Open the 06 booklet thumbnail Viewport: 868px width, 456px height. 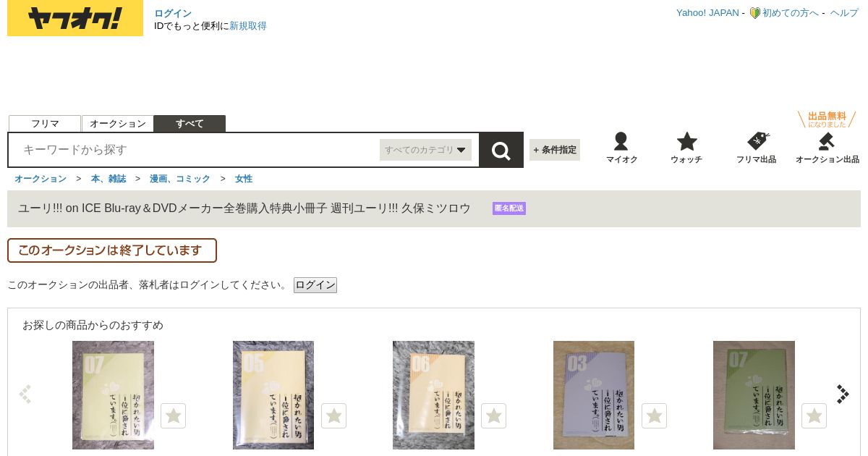coord(433,395)
